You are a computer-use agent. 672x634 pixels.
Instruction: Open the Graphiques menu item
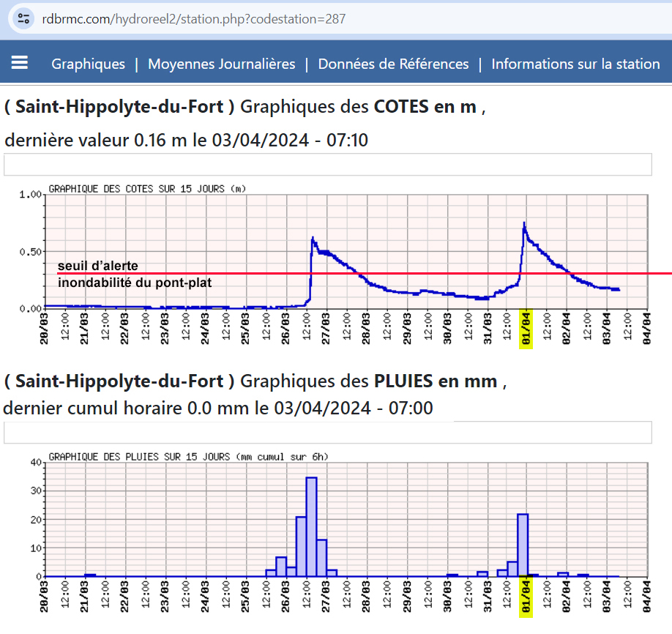(x=88, y=64)
